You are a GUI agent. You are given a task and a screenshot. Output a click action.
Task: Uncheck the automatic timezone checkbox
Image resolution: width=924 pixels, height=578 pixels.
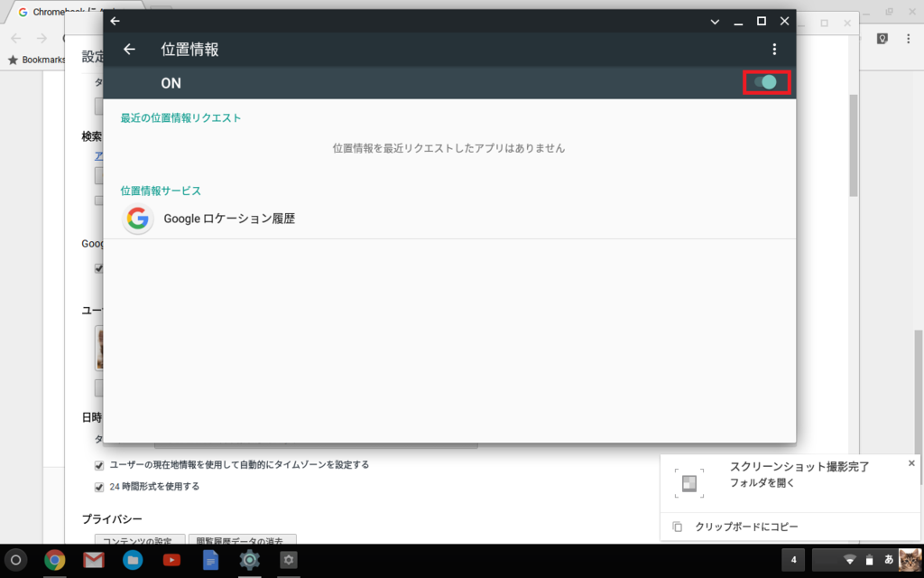(x=98, y=464)
